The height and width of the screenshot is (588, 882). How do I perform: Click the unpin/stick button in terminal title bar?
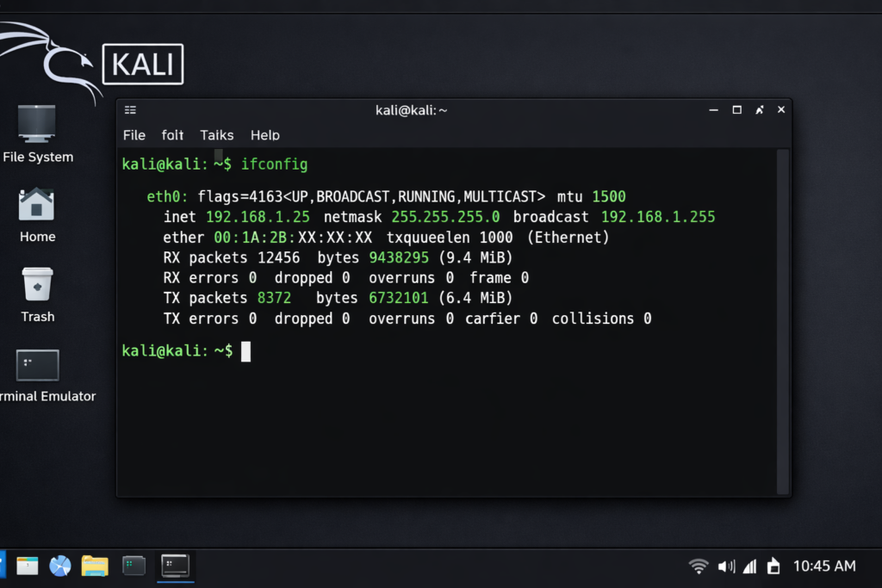pos(760,110)
